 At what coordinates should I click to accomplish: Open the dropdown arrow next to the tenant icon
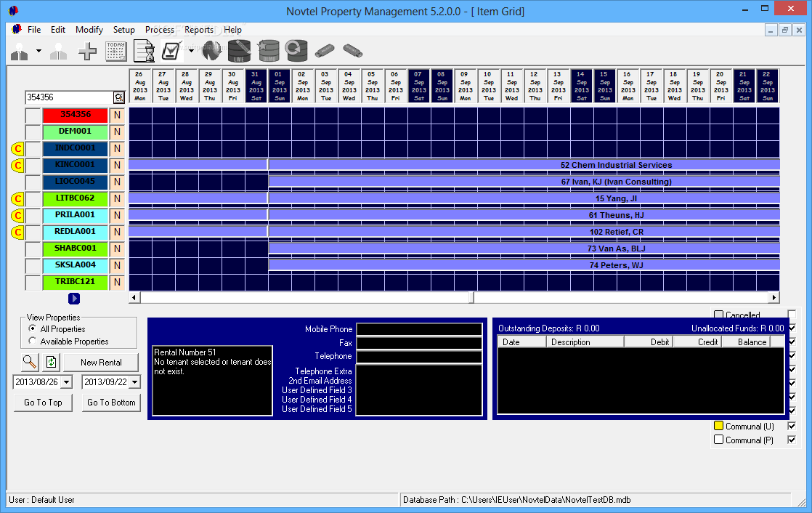click(38, 51)
